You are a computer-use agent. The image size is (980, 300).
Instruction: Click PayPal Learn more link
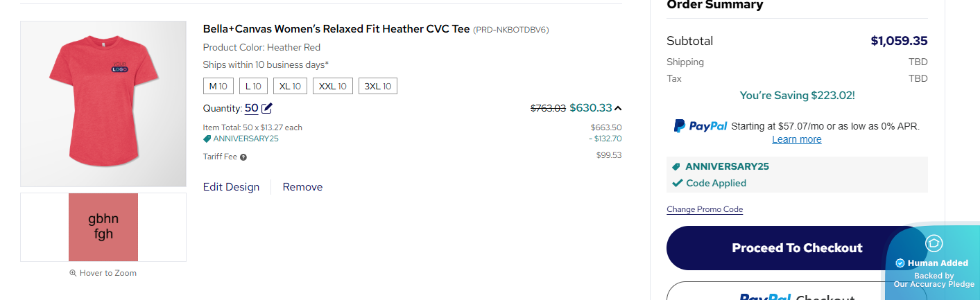coord(797,139)
